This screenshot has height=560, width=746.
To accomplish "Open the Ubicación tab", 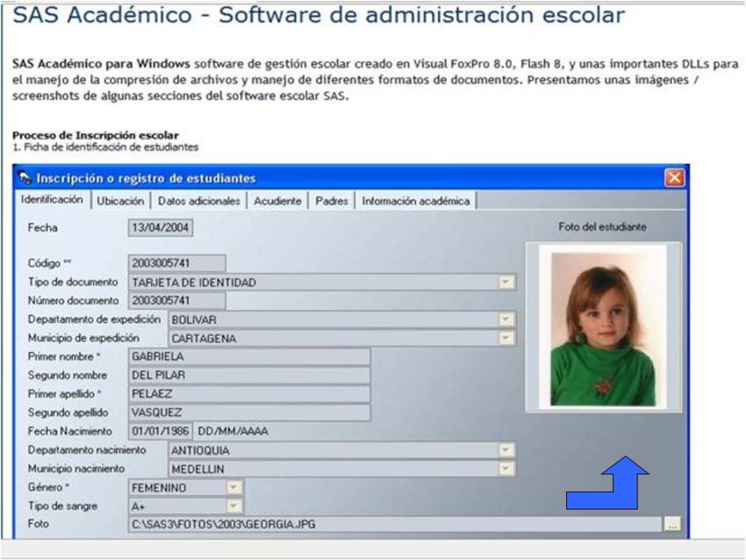I will tap(120, 202).
